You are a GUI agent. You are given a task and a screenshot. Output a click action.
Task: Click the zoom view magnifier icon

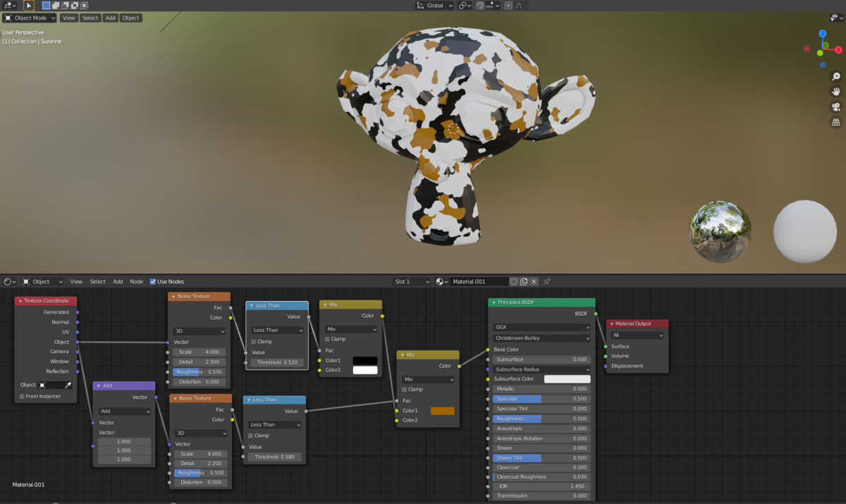(x=836, y=76)
